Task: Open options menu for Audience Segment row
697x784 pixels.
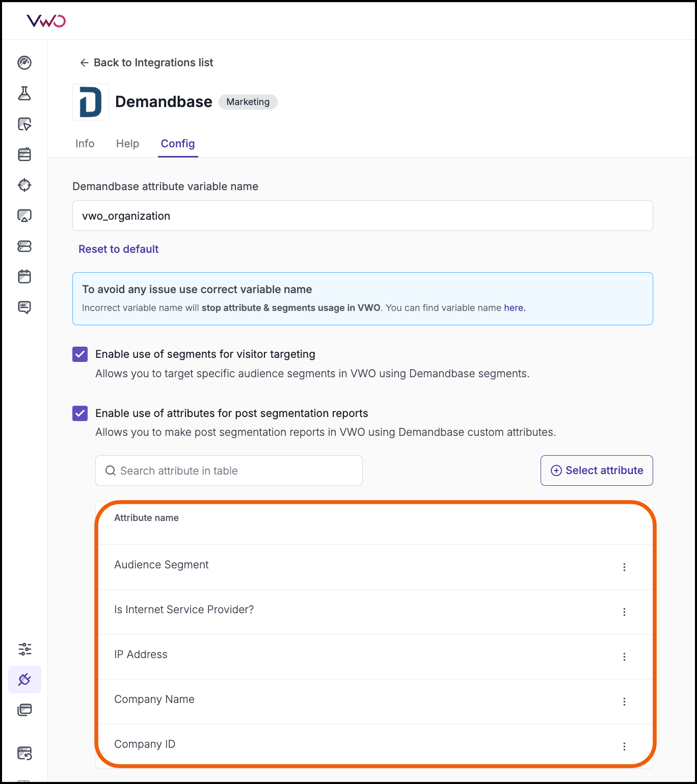Action: click(x=624, y=567)
